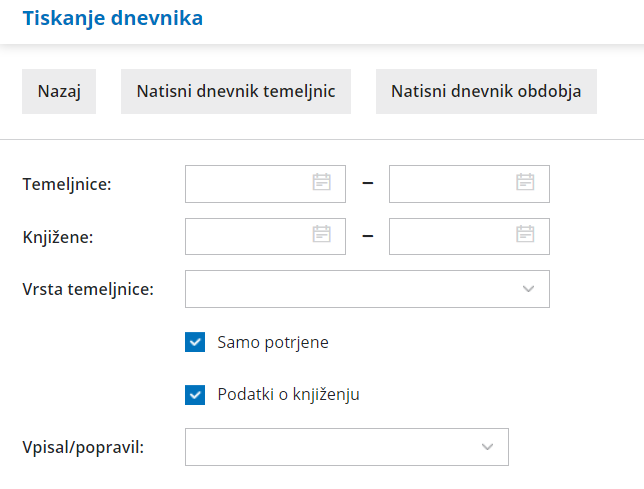
Task: Click the Samo potrjene label text
Action: tap(273, 342)
